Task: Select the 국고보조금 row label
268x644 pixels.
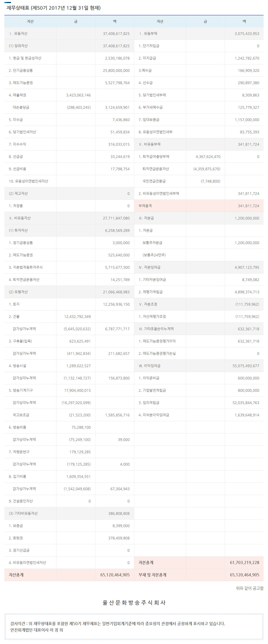Action: 21,415
